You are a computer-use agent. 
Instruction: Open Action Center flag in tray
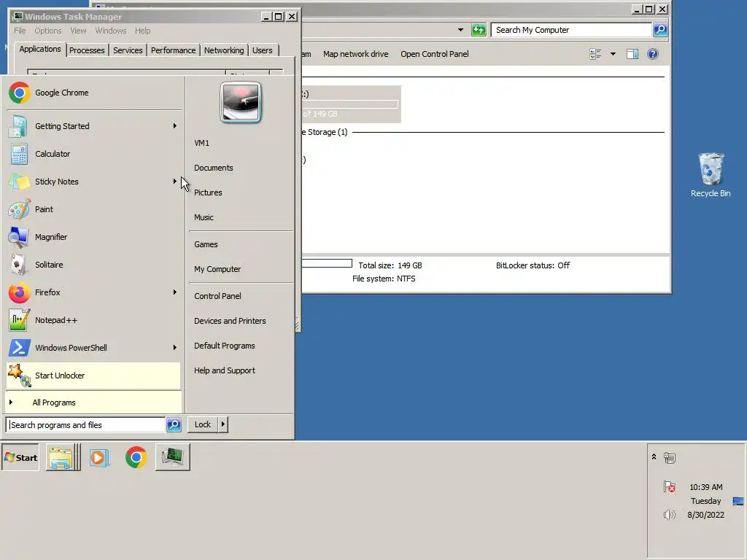[x=670, y=486]
